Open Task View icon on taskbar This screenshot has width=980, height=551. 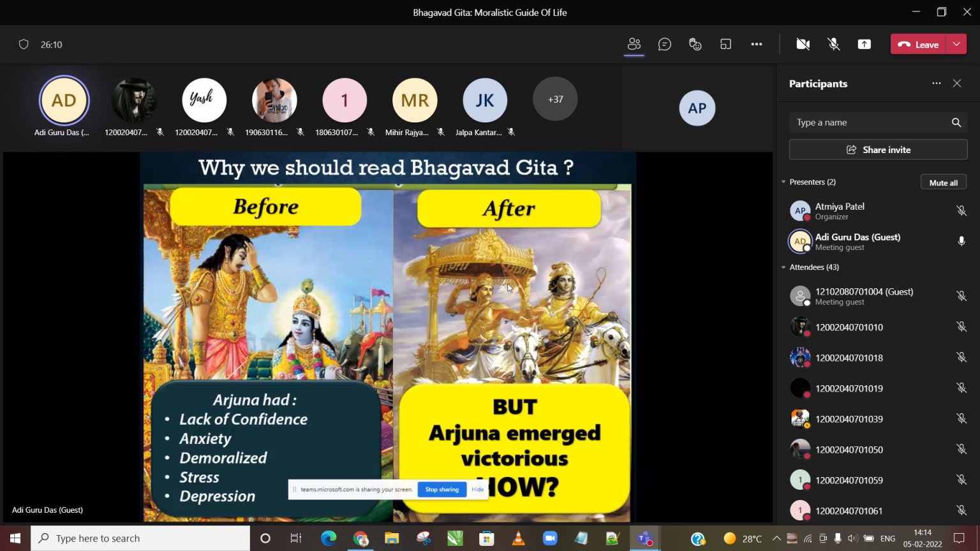pos(296,538)
